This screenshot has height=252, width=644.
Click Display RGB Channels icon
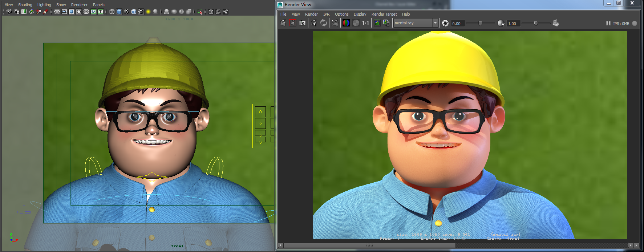pyautogui.click(x=346, y=23)
